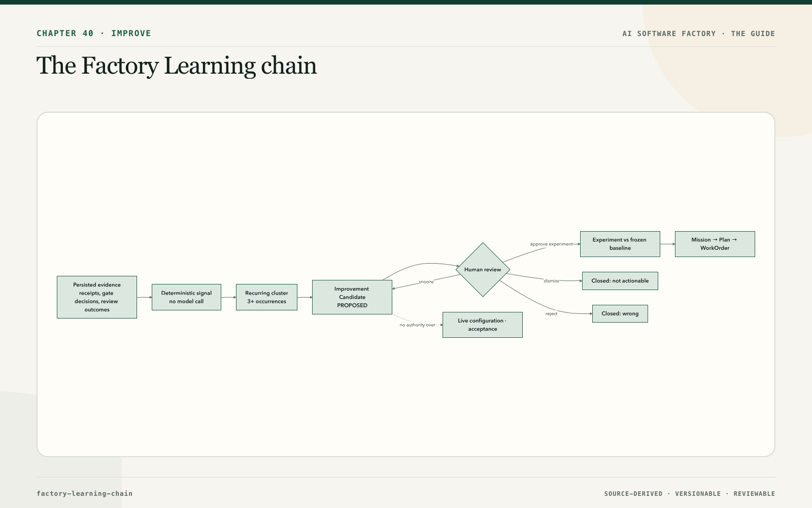Click the 'Closed: wrong' node
The width and height of the screenshot is (812, 508).
pyautogui.click(x=620, y=313)
